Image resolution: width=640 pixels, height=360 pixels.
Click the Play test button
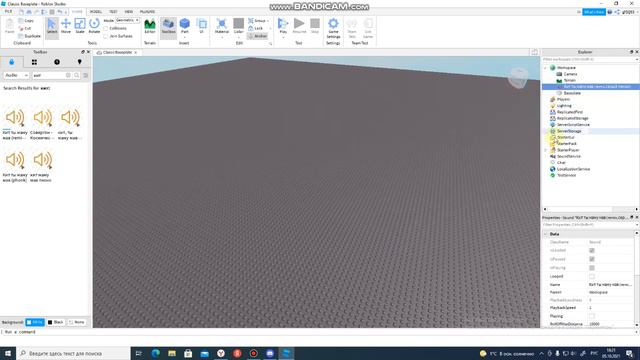pyautogui.click(x=283, y=27)
